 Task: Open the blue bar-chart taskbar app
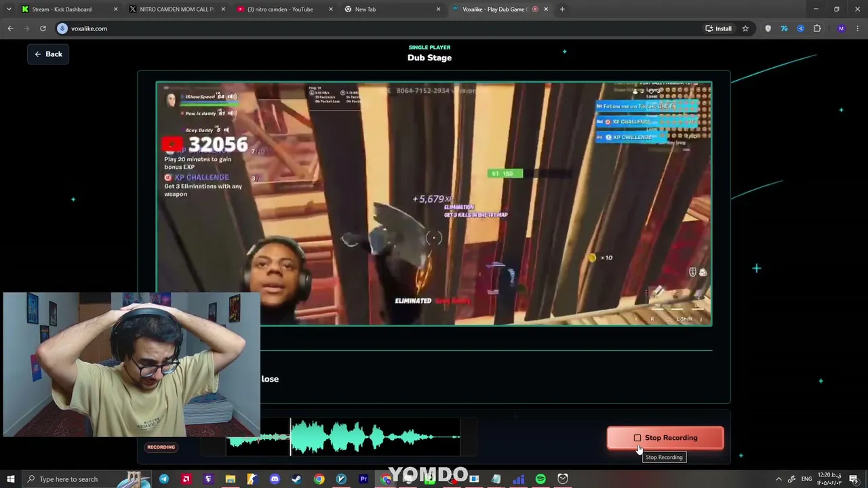pos(519,479)
